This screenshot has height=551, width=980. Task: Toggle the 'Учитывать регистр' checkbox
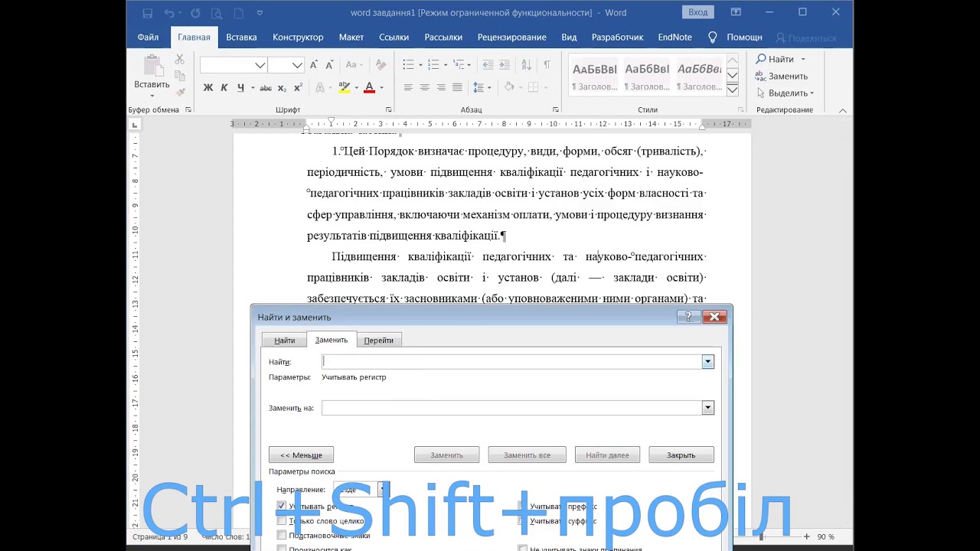click(x=282, y=506)
